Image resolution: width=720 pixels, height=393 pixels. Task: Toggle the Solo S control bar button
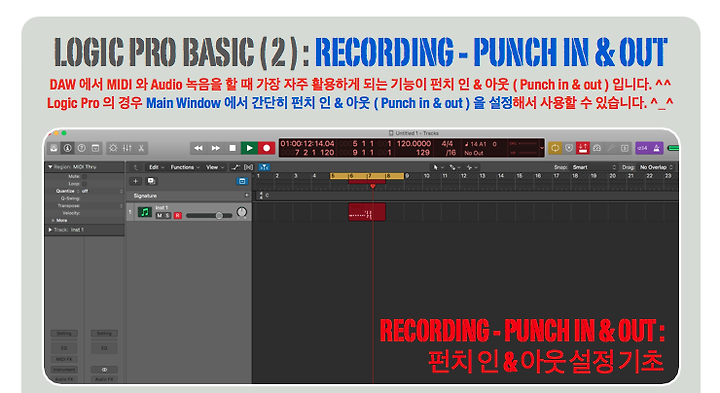pyautogui.click(x=624, y=148)
